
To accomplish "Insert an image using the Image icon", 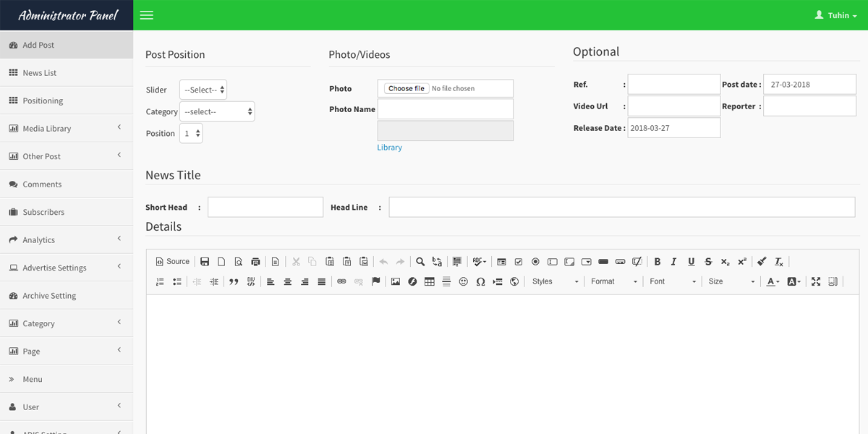I will coord(396,282).
